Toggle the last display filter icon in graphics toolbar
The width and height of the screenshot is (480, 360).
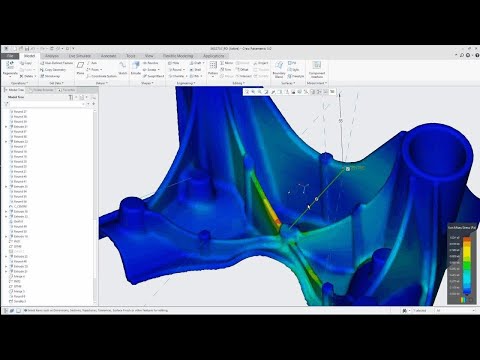[x=332, y=92]
